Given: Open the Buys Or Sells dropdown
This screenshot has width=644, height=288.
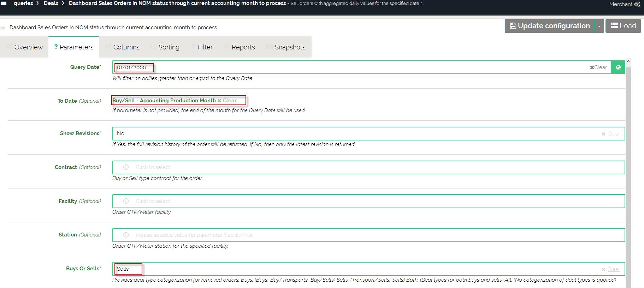Looking at the screenshot, I should (x=353, y=269).
